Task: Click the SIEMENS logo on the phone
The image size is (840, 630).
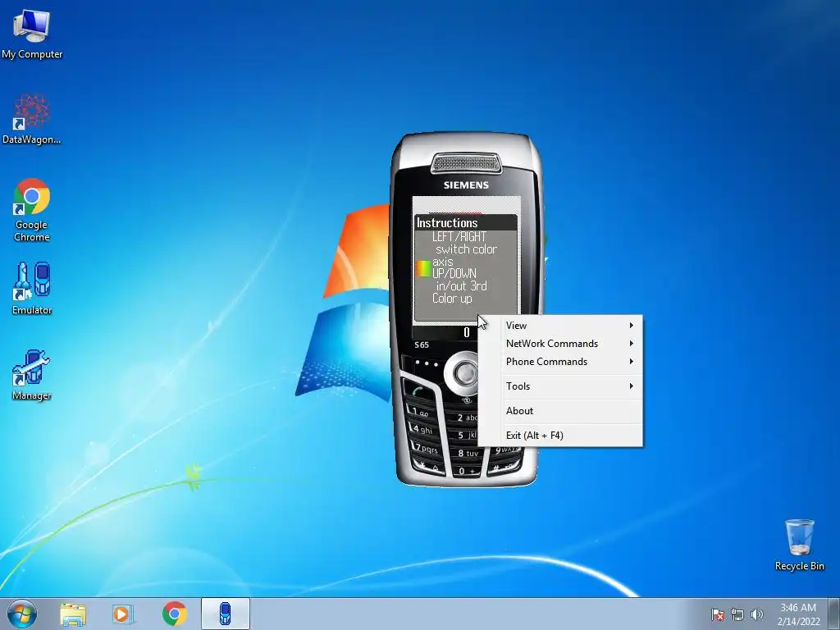Action: (466, 185)
